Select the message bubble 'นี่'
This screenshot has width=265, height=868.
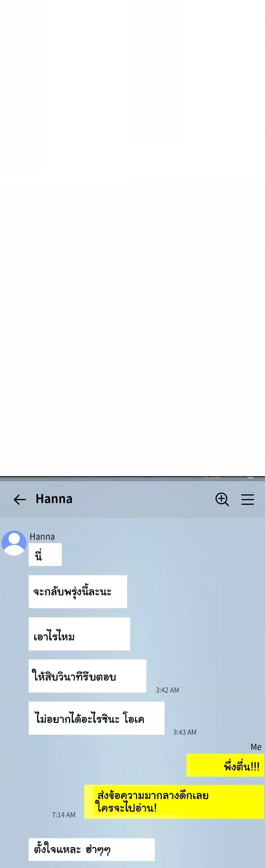pos(45,554)
